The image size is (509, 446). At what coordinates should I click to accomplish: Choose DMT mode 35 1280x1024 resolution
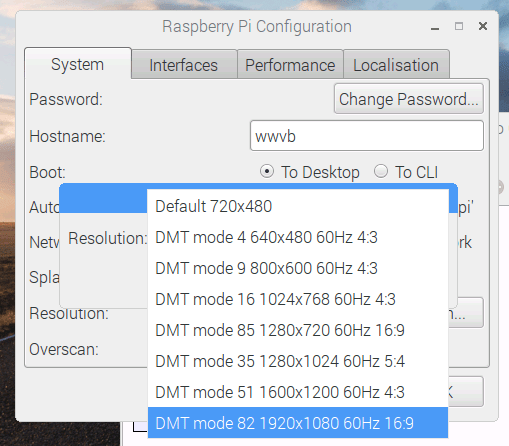click(x=298, y=361)
